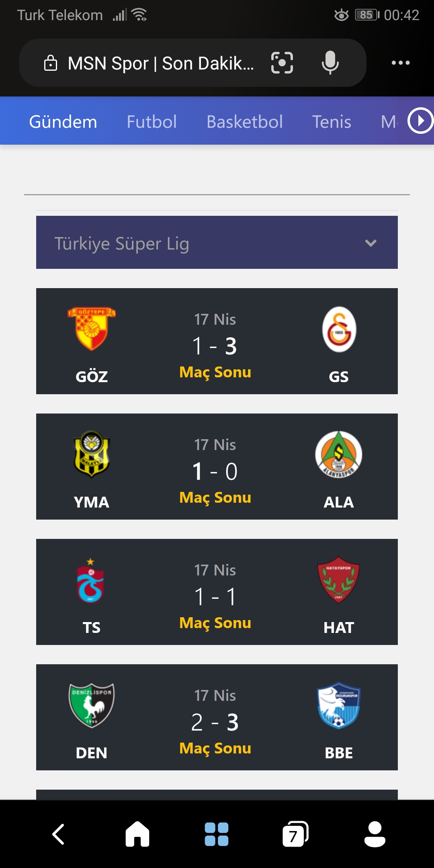Tap the site lock security icon
The image size is (434, 868).
click(50, 63)
